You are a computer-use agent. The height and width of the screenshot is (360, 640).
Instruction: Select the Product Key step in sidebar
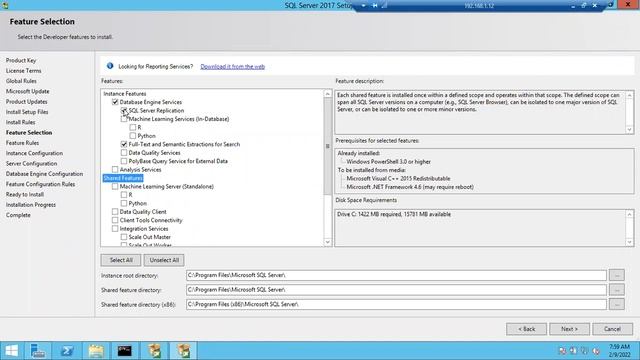coord(21,60)
